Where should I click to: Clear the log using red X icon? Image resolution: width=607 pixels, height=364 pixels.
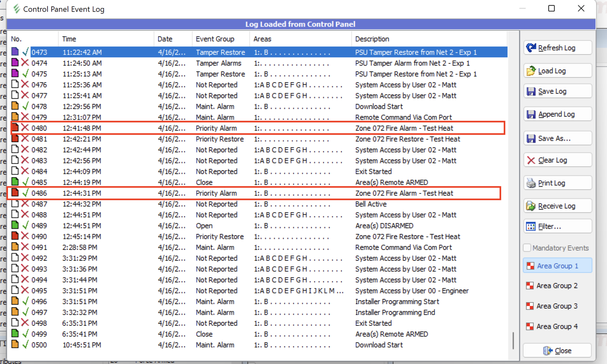coord(531,160)
